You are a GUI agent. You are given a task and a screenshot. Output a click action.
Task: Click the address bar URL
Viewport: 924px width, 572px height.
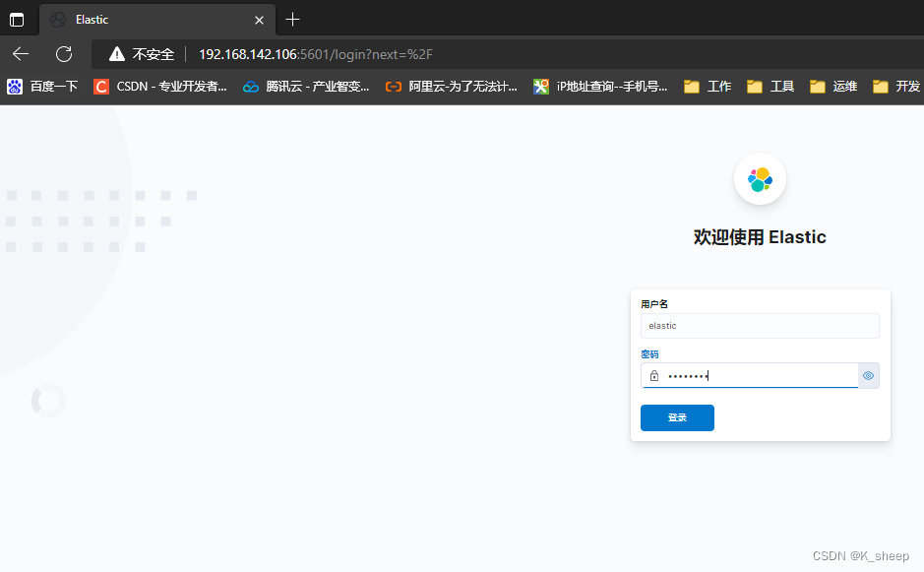[x=315, y=54]
